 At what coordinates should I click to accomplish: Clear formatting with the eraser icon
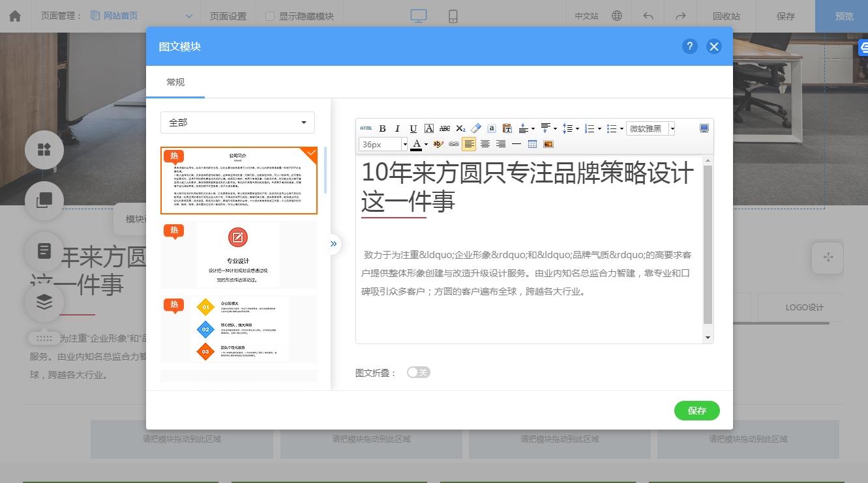coord(475,128)
